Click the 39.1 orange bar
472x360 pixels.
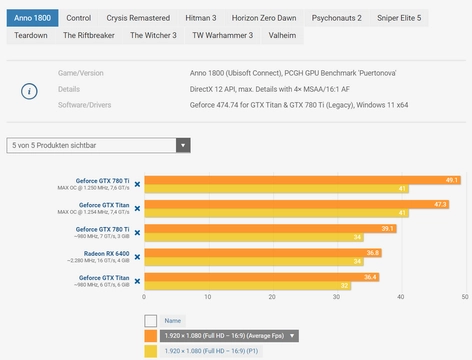[270, 229]
